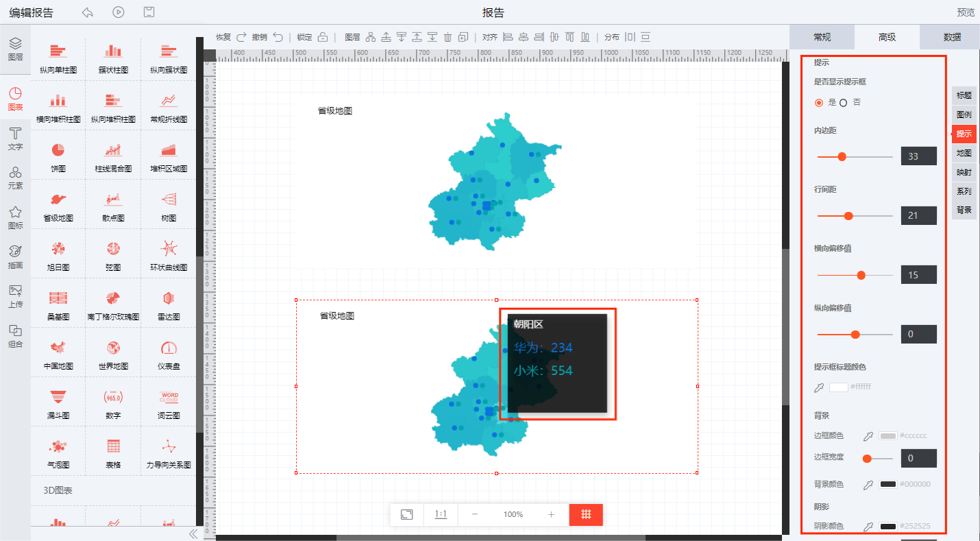Screen dimensions: 980x541
Task: Adjust the 边框宽度 slider handle
Action: 867,458
